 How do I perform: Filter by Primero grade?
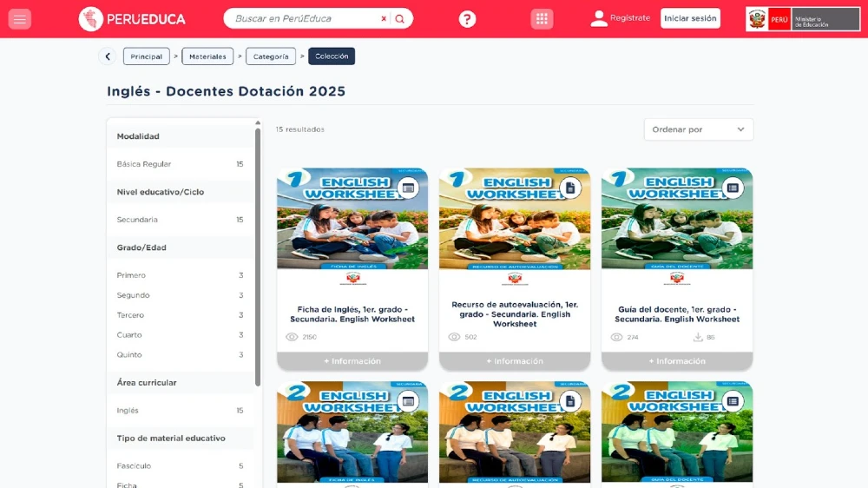131,275
